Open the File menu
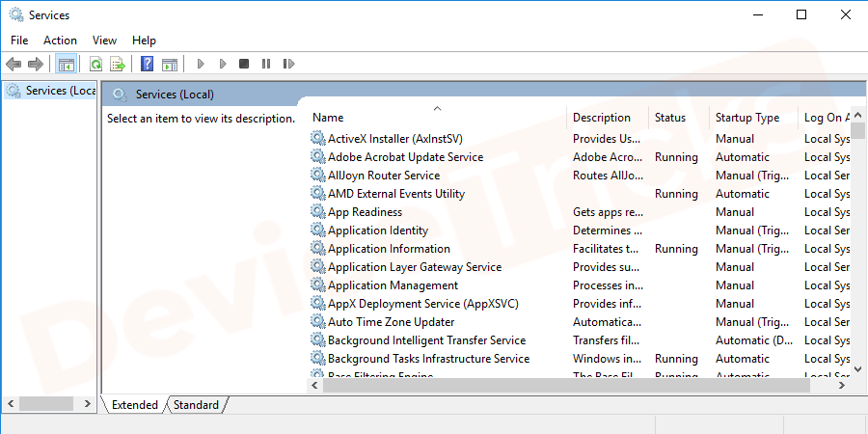 [x=19, y=41]
